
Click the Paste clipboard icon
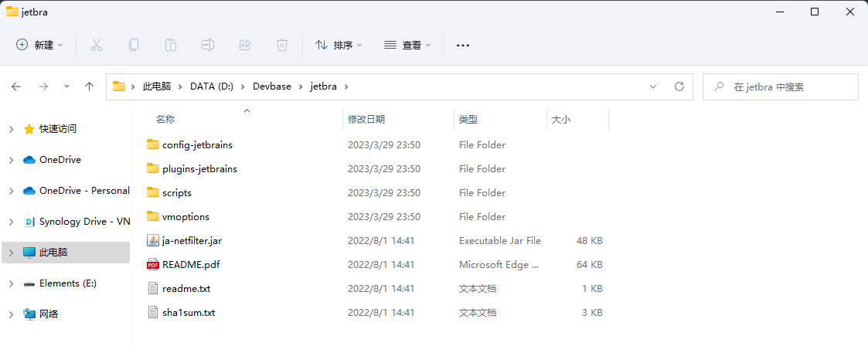tap(171, 46)
